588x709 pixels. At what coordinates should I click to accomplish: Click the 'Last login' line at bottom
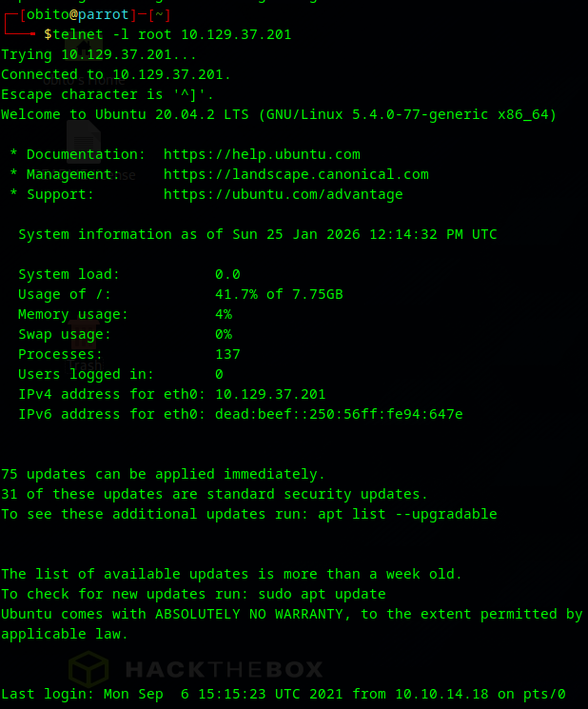coord(283,694)
